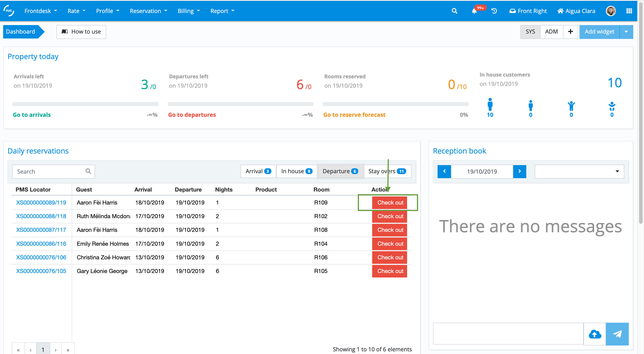Click the Daily reservations Search field
Screen dimensions: 644x354
50,171
